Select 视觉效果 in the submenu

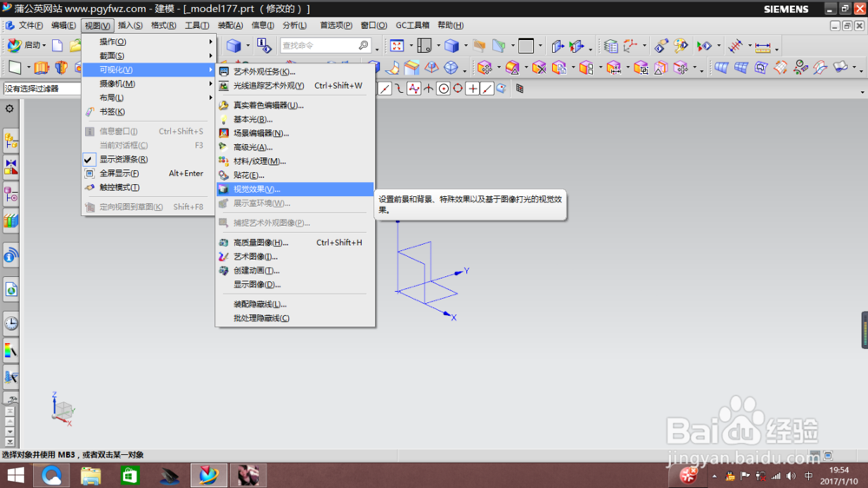(295, 189)
